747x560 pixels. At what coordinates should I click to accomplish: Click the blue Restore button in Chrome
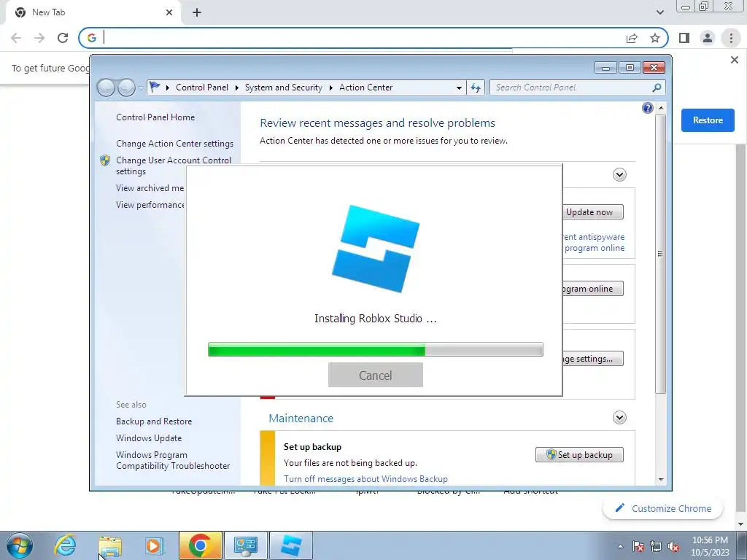(708, 120)
